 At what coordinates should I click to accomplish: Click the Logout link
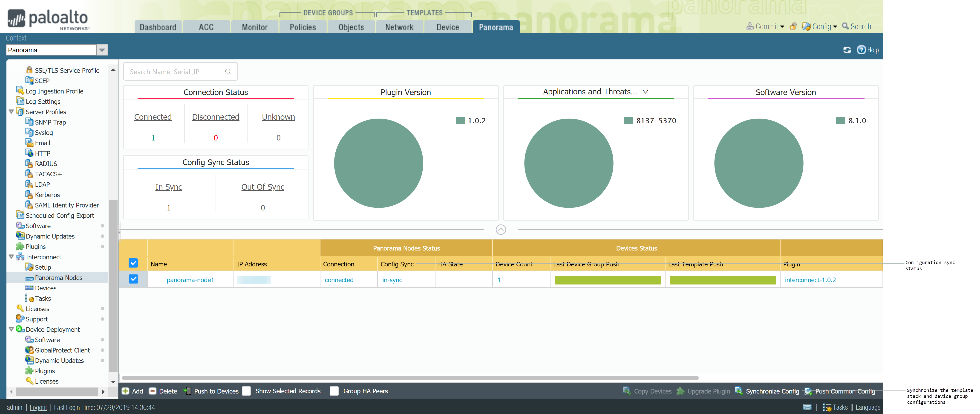point(38,408)
